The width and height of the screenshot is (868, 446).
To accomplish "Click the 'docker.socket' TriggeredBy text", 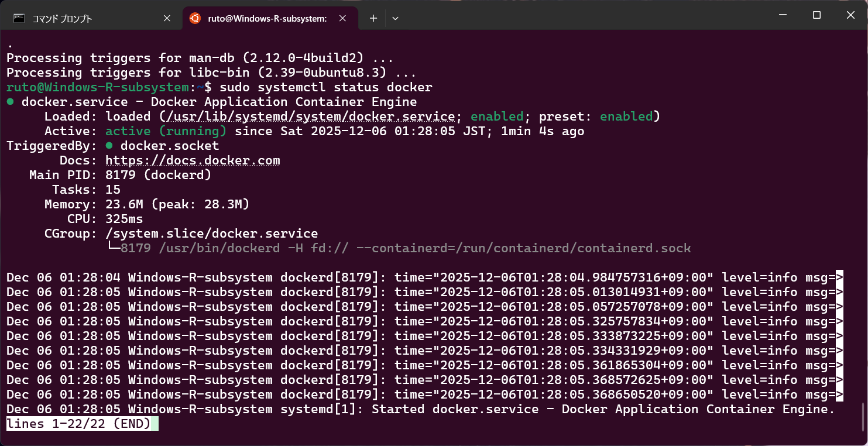I will pos(170,146).
